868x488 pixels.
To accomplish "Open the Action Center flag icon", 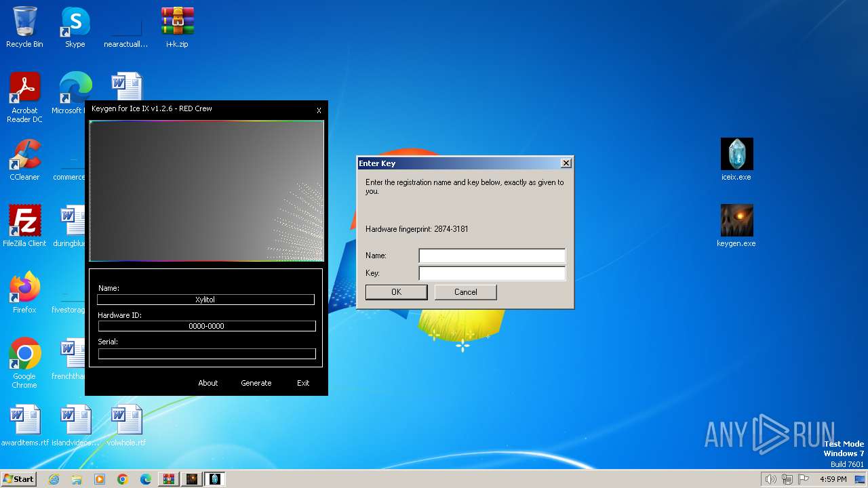I will (804, 479).
